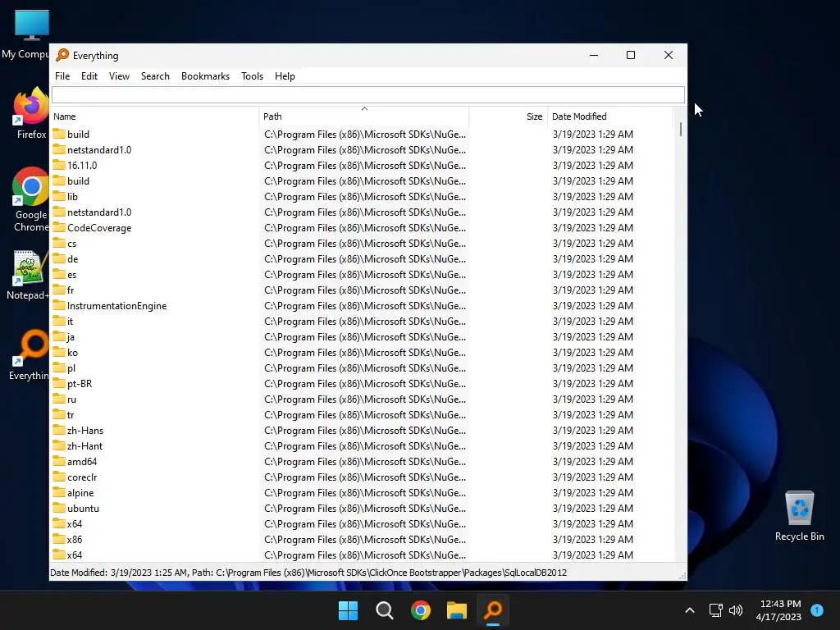
Task: Select the Firefox desktop shortcut
Action: click(30, 113)
